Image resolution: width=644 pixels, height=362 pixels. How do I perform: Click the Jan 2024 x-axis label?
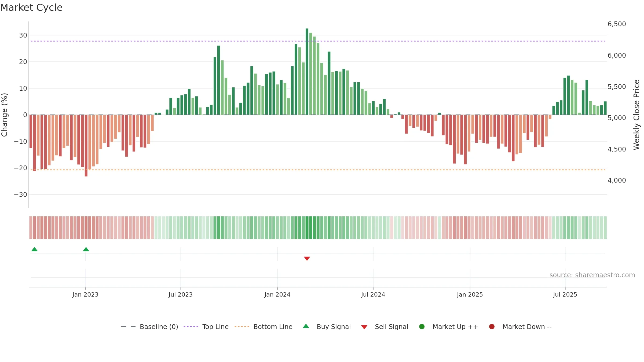(277, 295)
